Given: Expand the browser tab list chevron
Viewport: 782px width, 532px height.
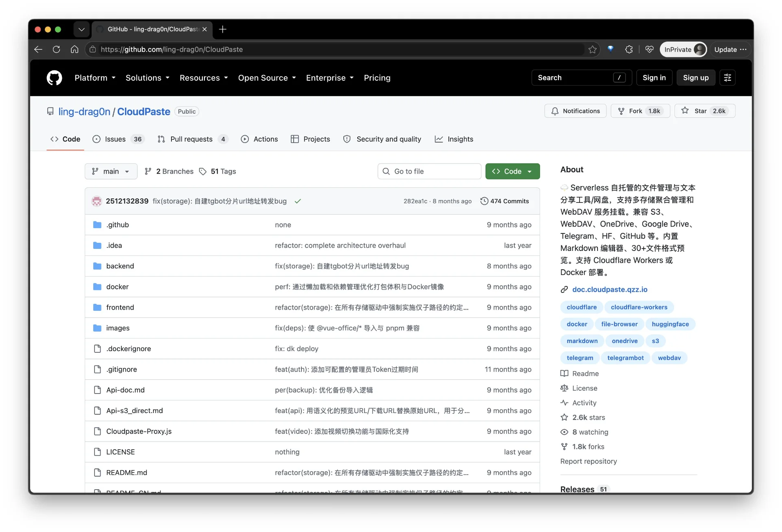Looking at the screenshot, I should tap(81, 29).
